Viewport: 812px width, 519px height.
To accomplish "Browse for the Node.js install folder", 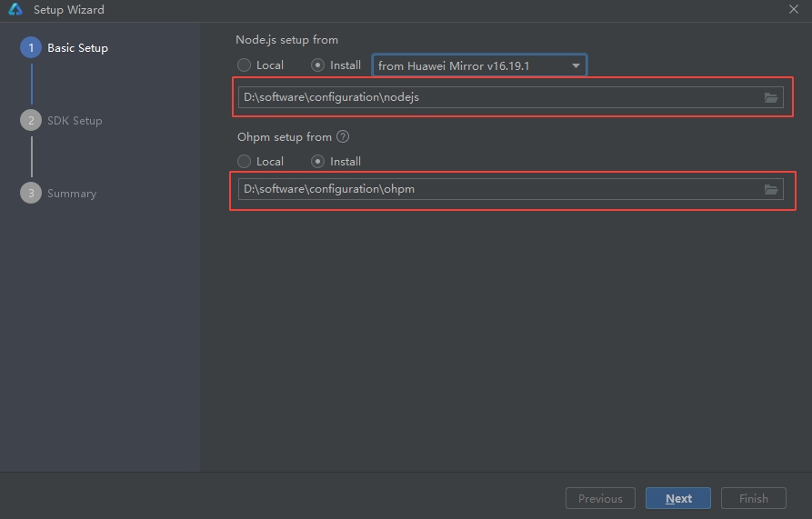I will [771, 98].
